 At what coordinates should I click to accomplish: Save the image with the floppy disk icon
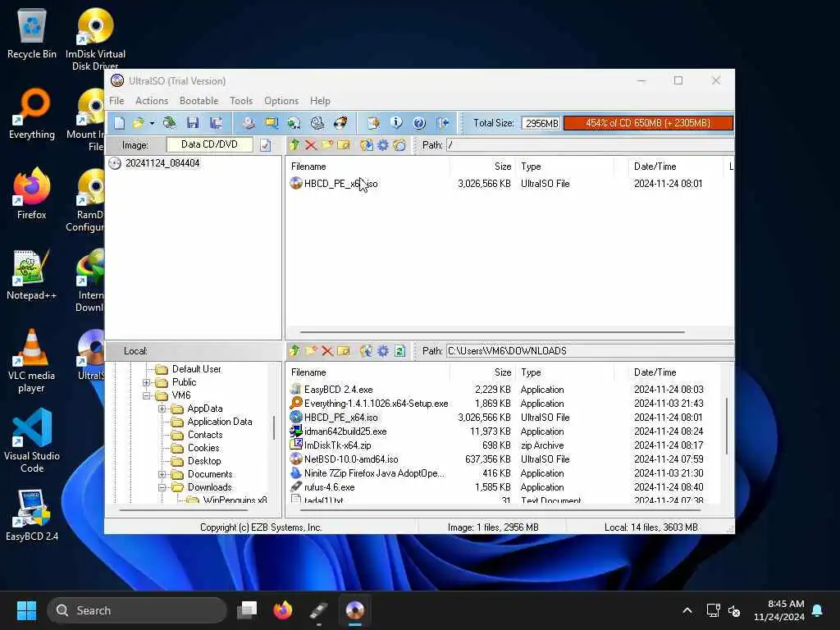(x=193, y=123)
